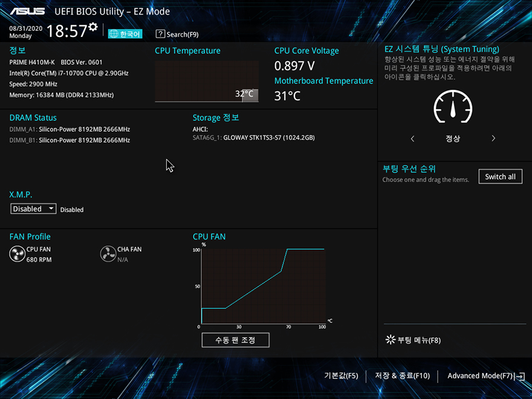Click the ASUS logo
Image resolution: width=532 pixels, height=399 pixels.
click(x=27, y=11)
